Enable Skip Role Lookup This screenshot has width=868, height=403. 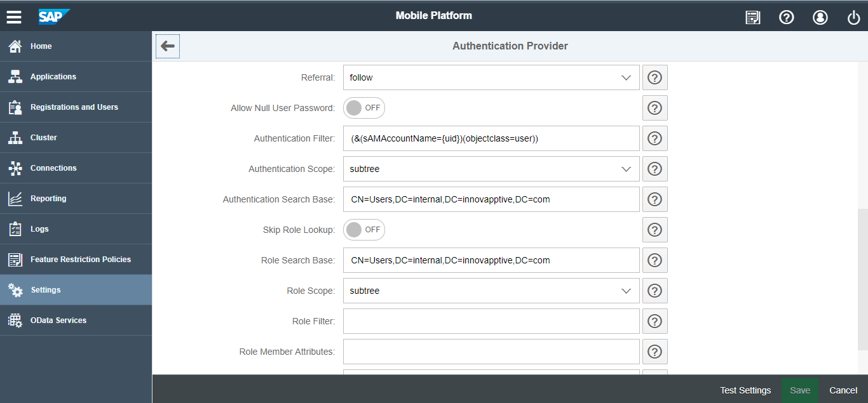pyautogui.click(x=363, y=230)
